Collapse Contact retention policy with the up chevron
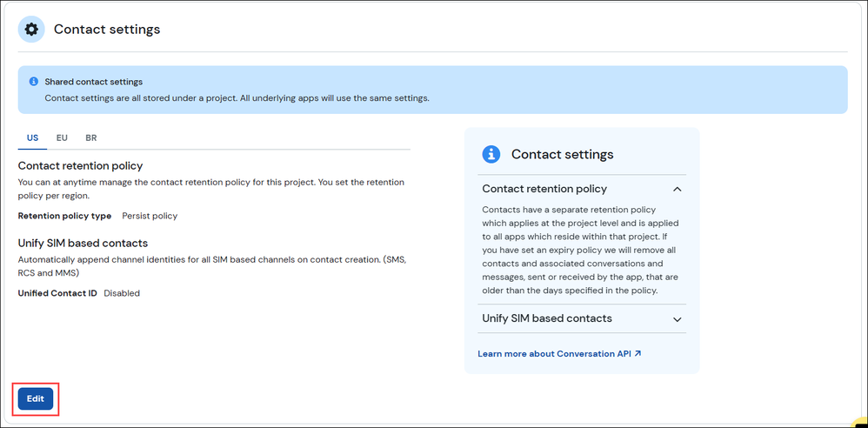 point(677,189)
